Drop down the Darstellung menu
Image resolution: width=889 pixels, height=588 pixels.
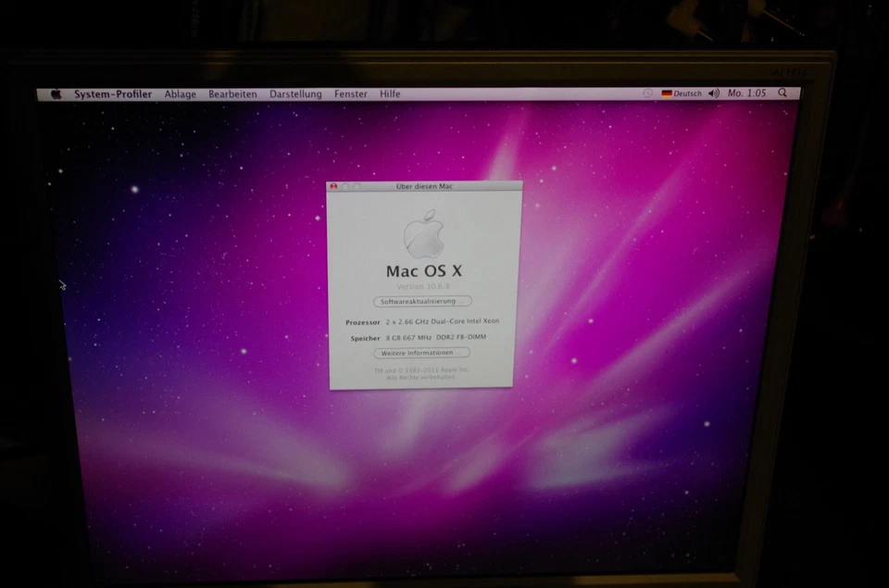point(295,94)
